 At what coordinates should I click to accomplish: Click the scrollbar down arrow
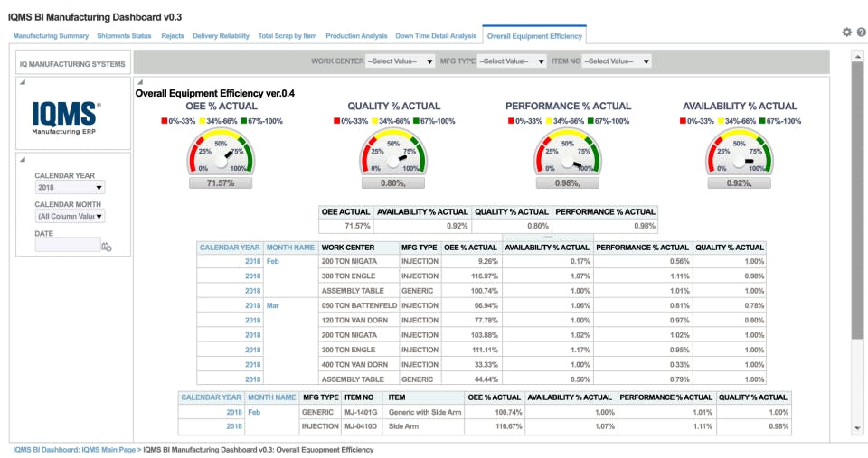857,428
